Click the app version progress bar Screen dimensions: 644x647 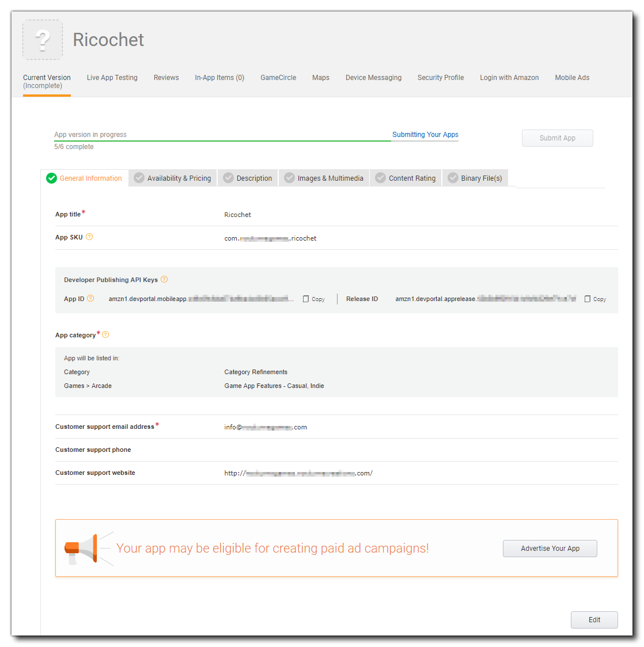point(222,140)
